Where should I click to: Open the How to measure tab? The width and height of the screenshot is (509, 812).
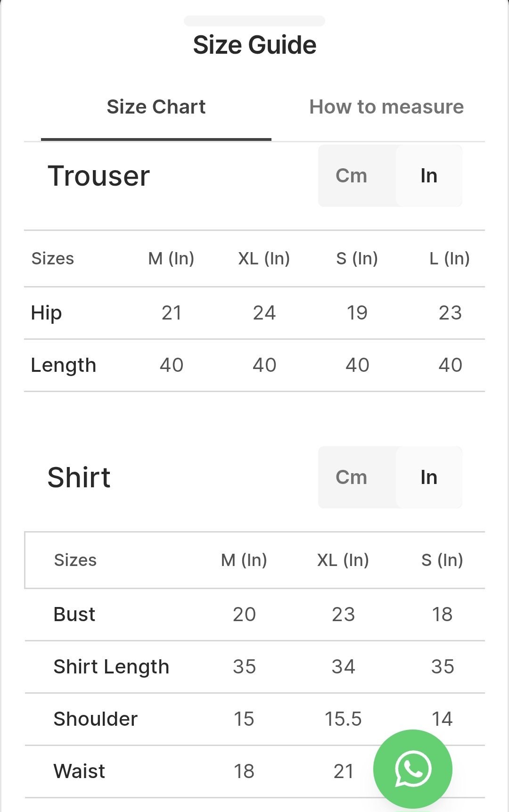[x=386, y=107]
